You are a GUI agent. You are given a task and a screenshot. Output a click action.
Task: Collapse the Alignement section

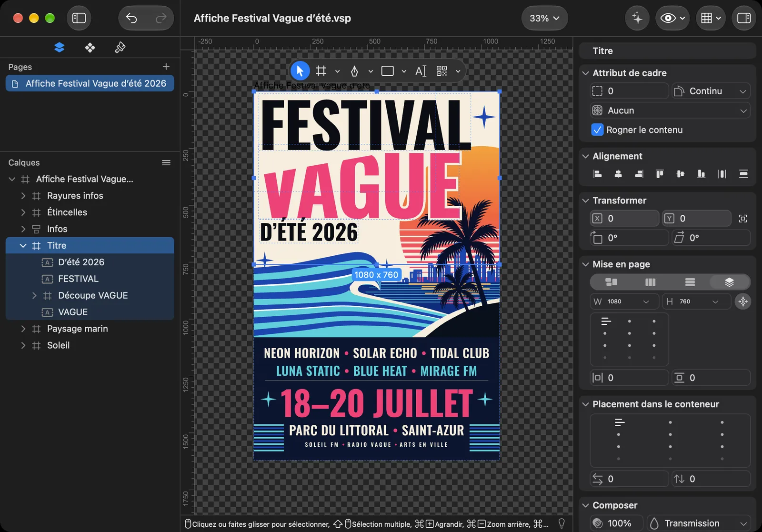tap(586, 156)
